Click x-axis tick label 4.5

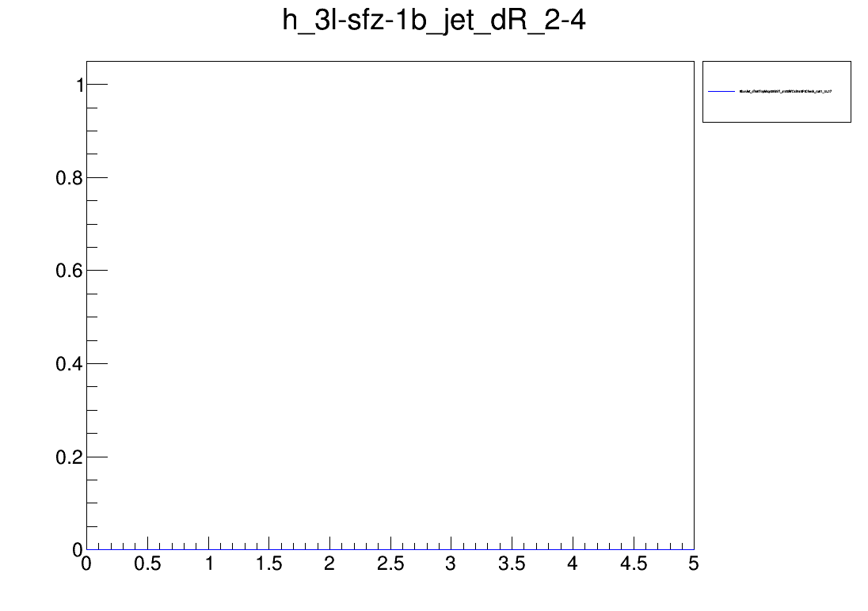click(634, 564)
